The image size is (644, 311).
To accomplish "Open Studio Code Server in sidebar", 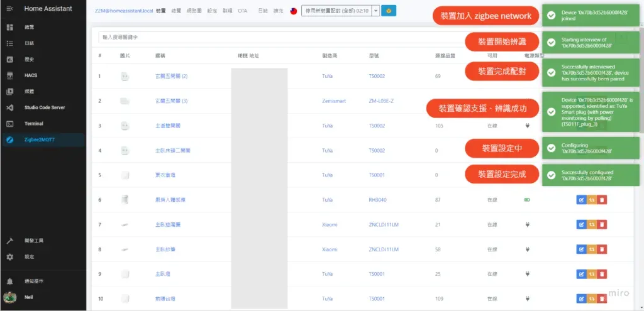I will coord(44,107).
